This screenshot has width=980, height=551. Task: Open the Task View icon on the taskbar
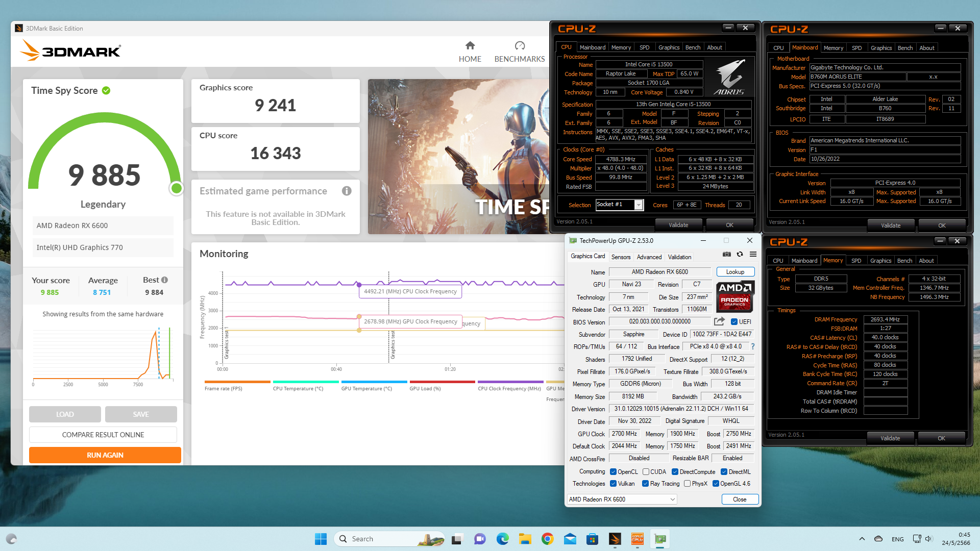click(x=457, y=539)
